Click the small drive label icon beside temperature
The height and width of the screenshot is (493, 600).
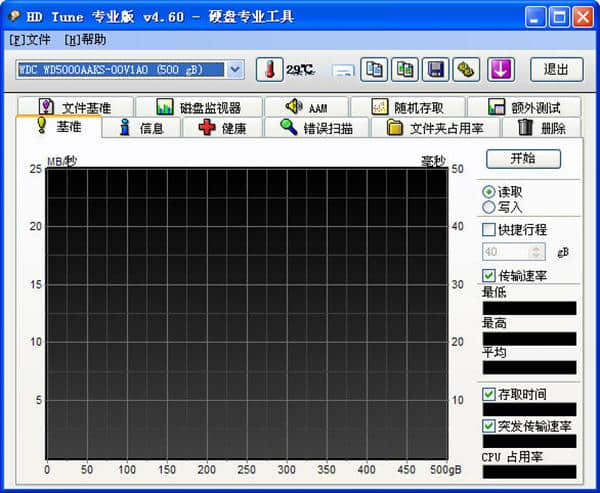(x=344, y=70)
